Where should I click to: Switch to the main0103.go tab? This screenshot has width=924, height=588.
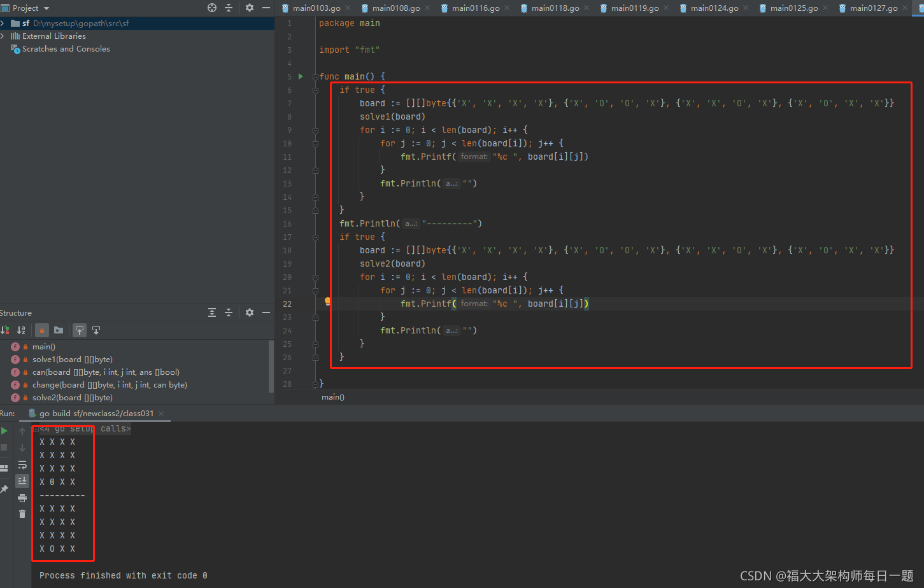tap(316, 8)
